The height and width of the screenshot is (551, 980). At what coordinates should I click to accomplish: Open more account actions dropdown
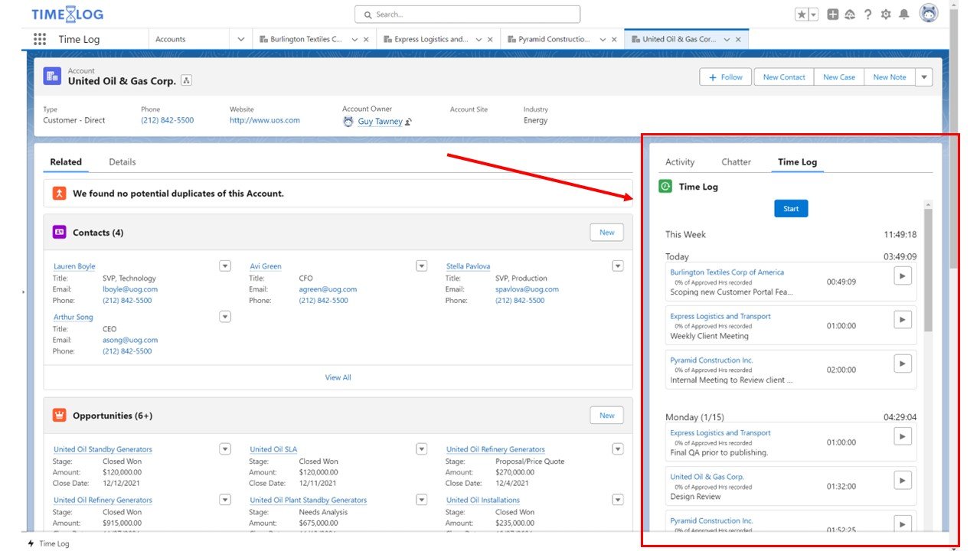coord(924,77)
